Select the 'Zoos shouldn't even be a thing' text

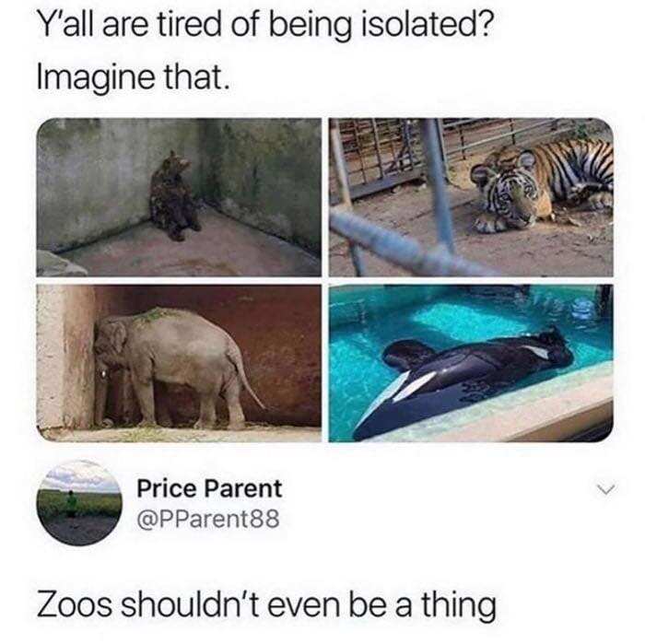266,606
